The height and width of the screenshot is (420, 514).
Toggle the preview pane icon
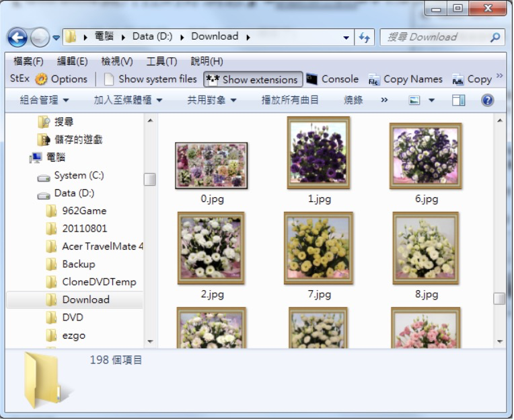(x=458, y=100)
